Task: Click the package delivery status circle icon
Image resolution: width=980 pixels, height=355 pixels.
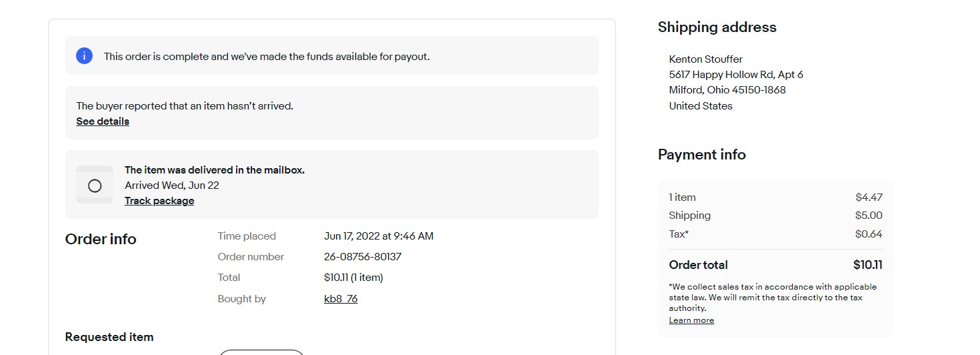Action: [95, 186]
